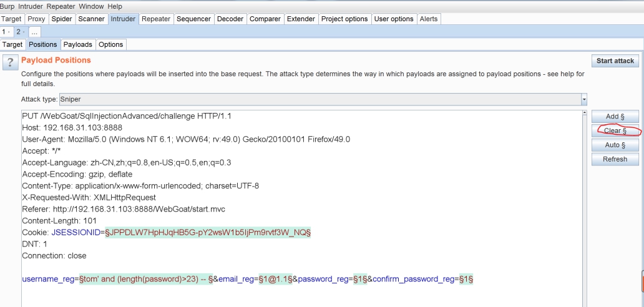Open the User options tab
The height and width of the screenshot is (307, 644).
coord(394,19)
